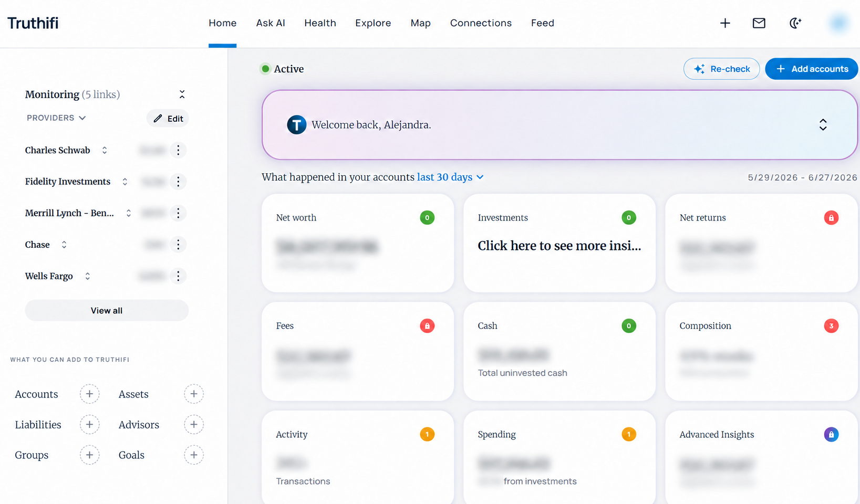Open Chase three-dot menu

(x=178, y=245)
